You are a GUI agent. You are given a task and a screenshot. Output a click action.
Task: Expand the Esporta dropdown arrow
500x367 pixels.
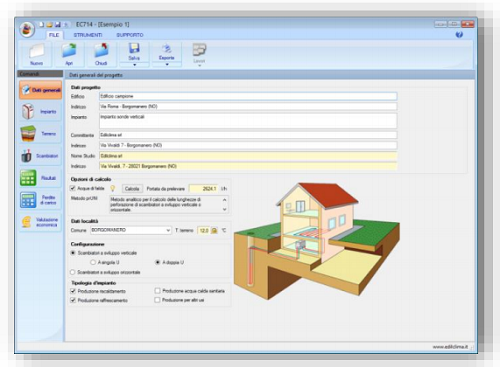tap(167, 65)
